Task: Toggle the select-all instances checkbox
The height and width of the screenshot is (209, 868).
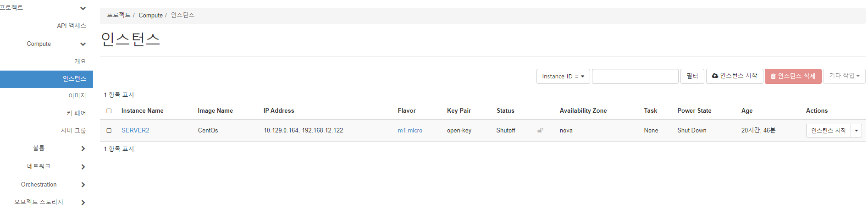Action: pyautogui.click(x=109, y=111)
